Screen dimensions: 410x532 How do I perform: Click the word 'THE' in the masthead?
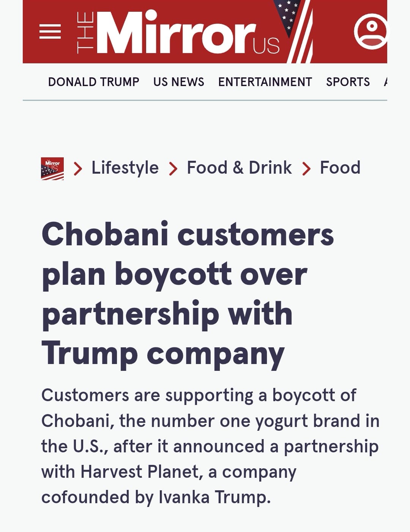(x=85, y=32)
